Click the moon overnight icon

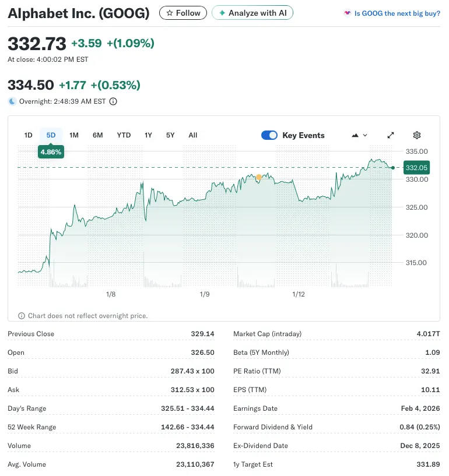[x=12, y=101]
